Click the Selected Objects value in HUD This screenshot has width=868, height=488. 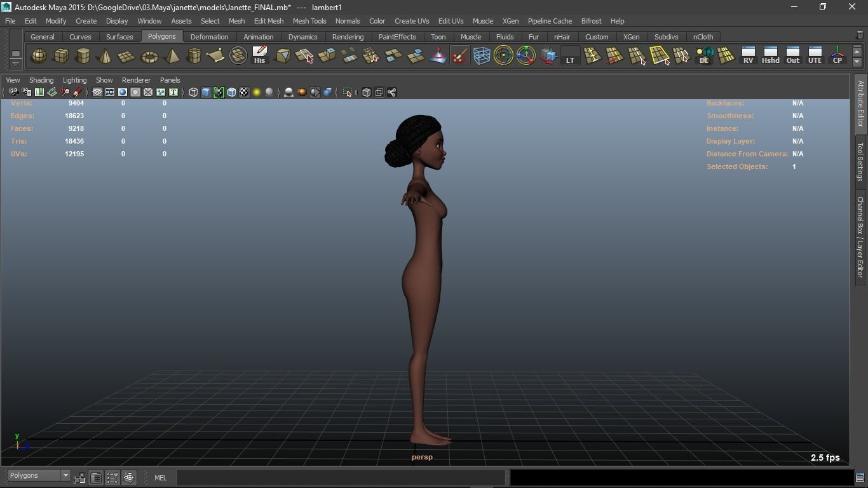tap(794, 166)
